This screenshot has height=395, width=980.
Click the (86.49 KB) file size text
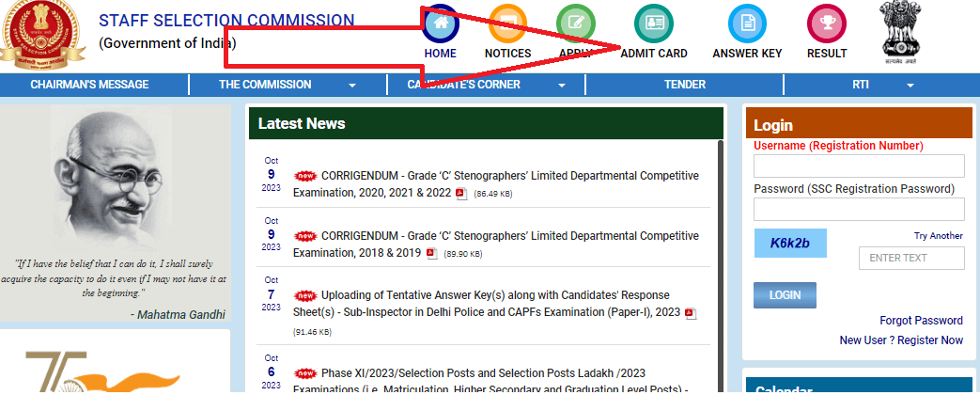click(492, 194)
